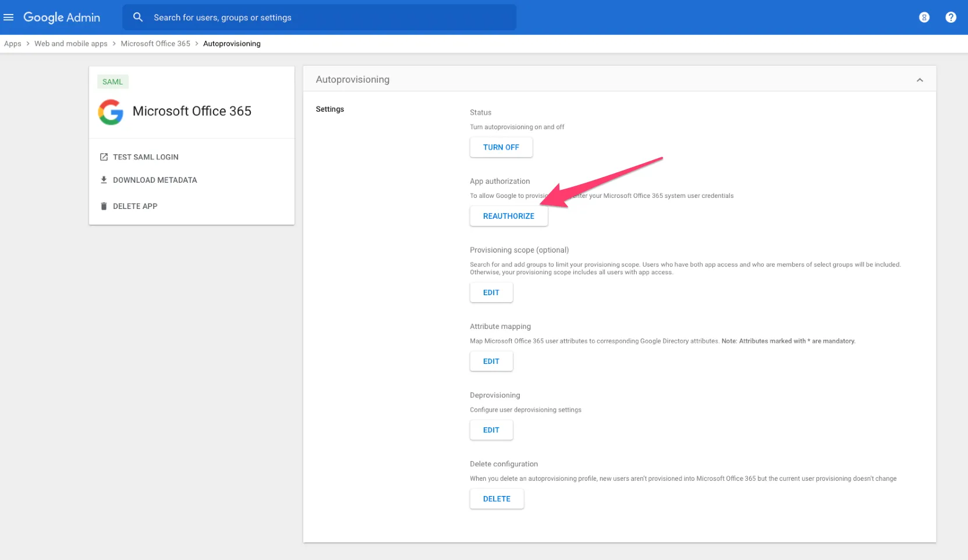Click the Google G app logo
The image size is (968, 560).
click(x=111, y=112)
